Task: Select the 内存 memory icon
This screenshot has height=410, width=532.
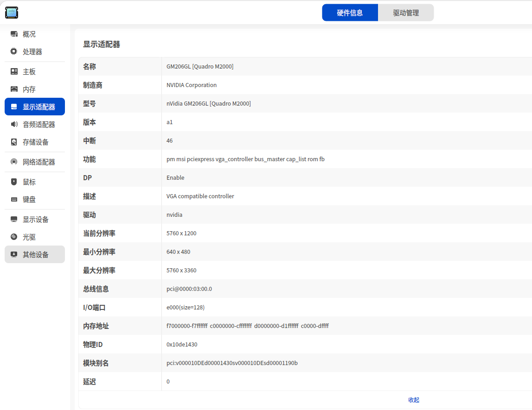Action: [x=14, y=89]
